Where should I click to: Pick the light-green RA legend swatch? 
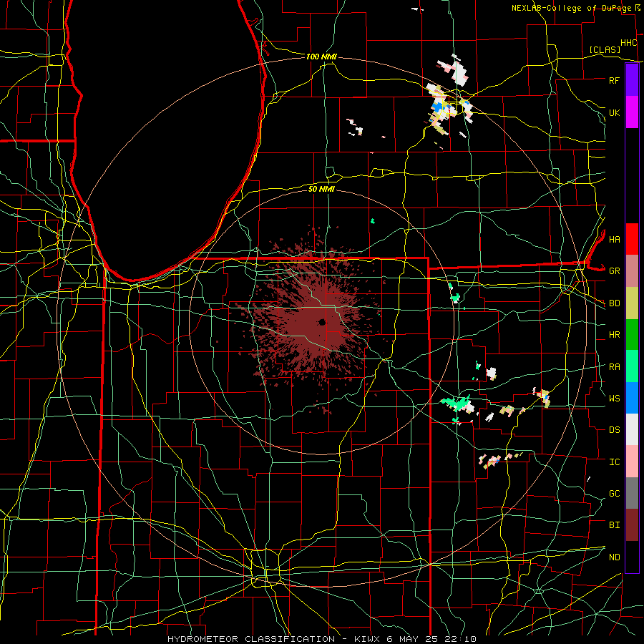pyautogui.click(x=632, y=366)
